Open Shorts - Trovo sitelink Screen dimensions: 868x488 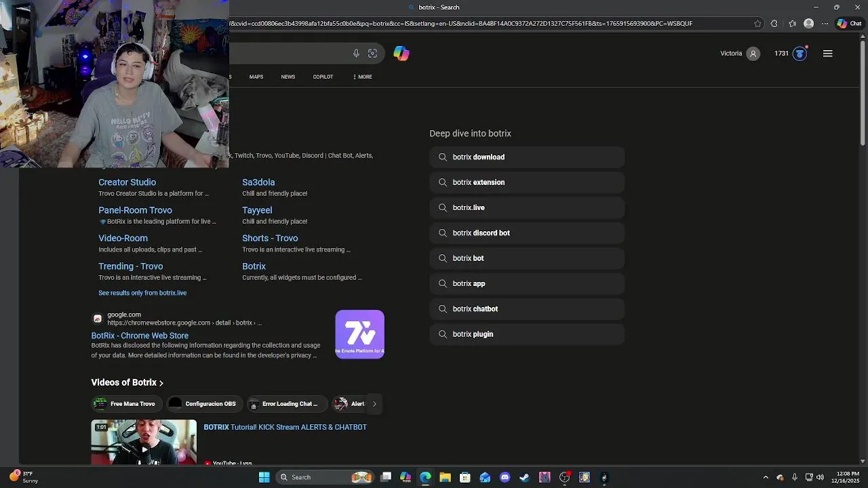[x=270, y=238]
